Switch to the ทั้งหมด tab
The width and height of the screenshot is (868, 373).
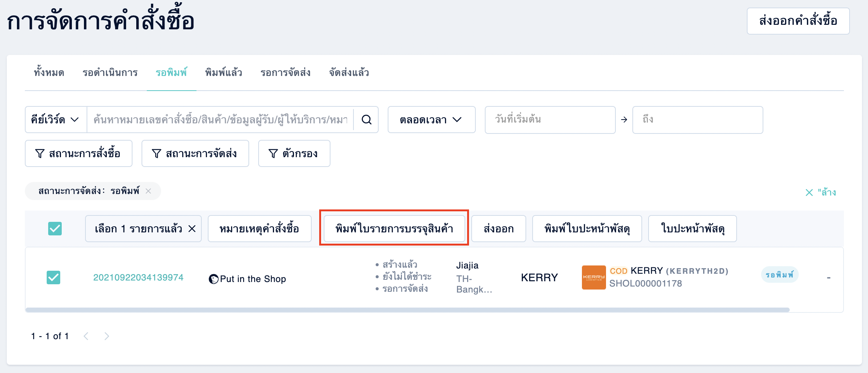(49, 73)
